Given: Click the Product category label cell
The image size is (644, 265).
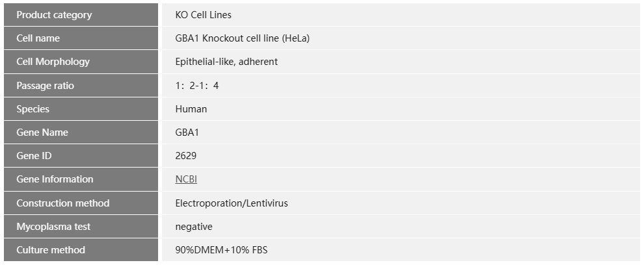Looking at the screenshot, I should click(x=54, y=15).
